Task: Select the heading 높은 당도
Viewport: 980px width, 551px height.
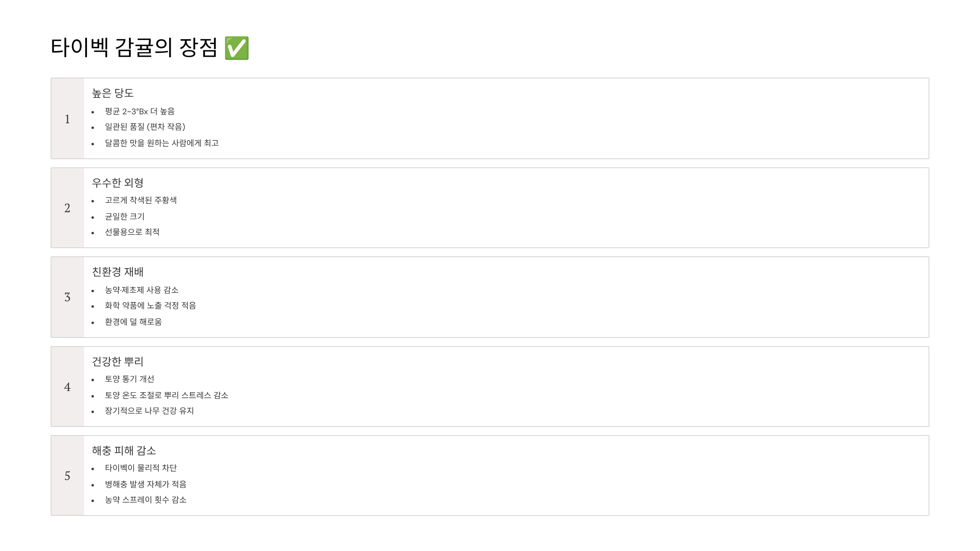Action: pyautogui.click(x=113, y=93)
